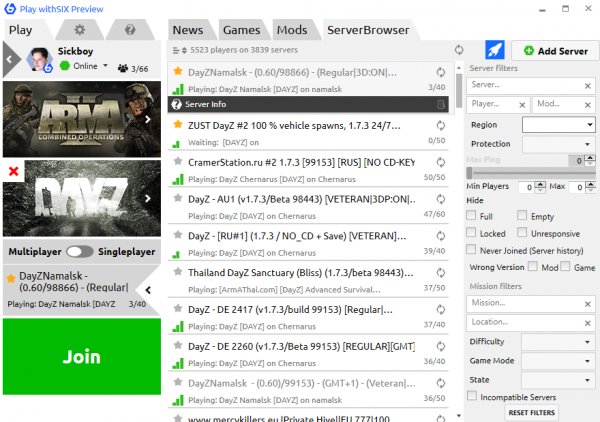This screenshot has width=600, height=422.
Task: Favorite the DayZ - DE 2417 server
Action: coord(178,308)
